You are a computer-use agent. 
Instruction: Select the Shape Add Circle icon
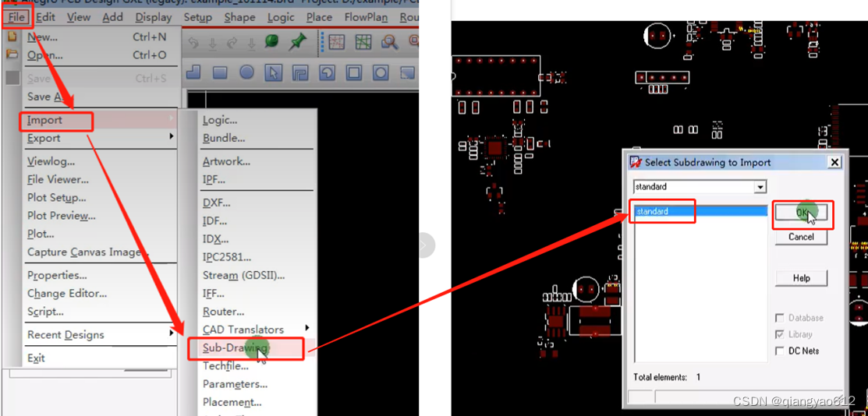(246, 72)
